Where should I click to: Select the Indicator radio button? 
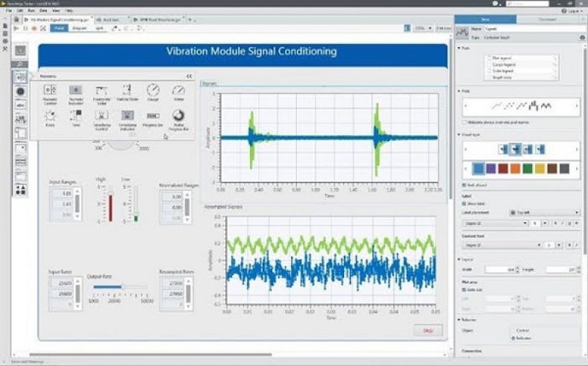pos(513,338)
